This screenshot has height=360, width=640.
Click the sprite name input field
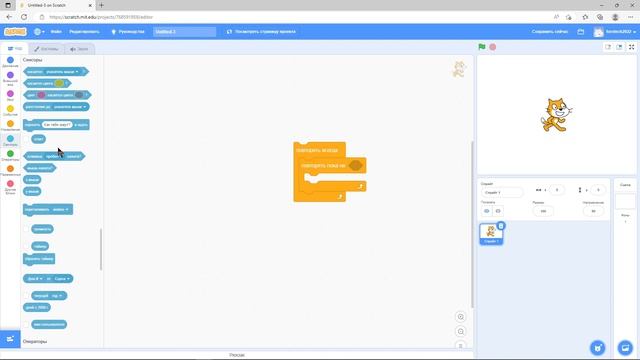[502, 192]
